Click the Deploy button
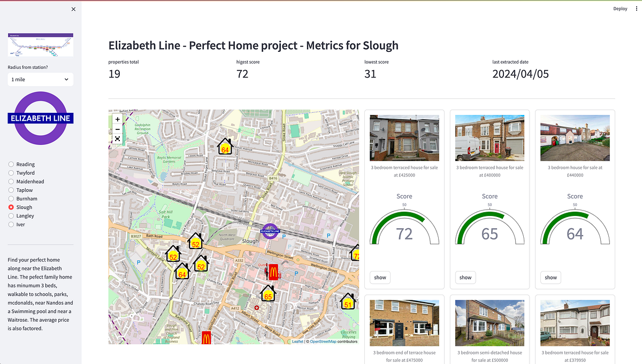 (620, 9)
